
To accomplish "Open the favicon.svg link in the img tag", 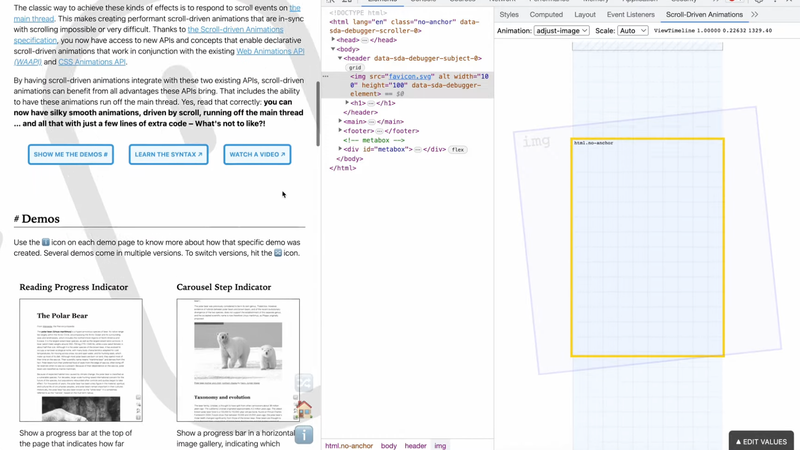I will 410,77.
